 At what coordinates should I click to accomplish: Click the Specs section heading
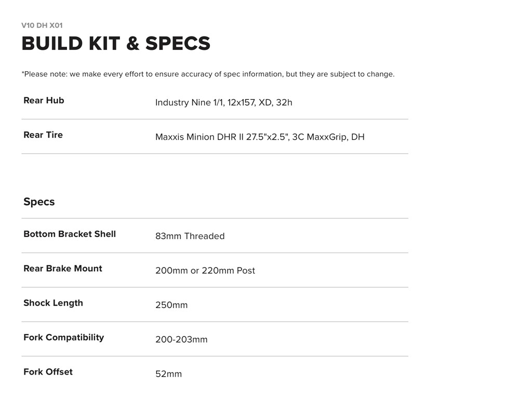coord(39,202)
